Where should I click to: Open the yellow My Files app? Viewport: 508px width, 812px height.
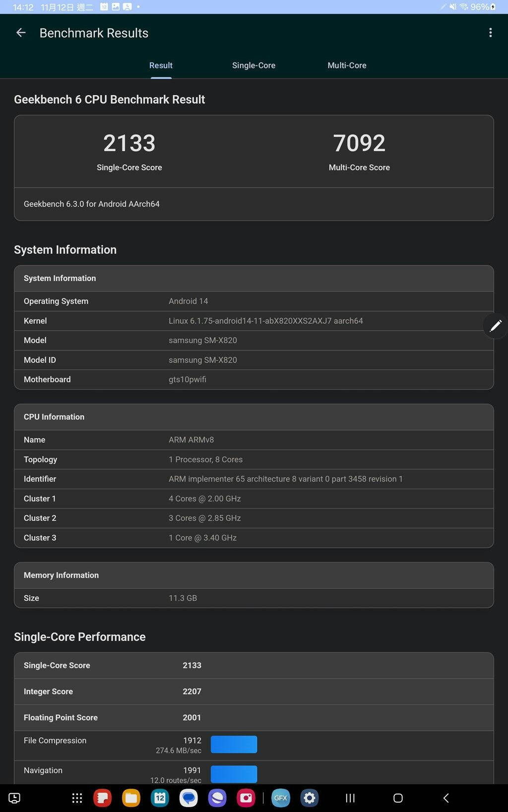pos(131,798)
